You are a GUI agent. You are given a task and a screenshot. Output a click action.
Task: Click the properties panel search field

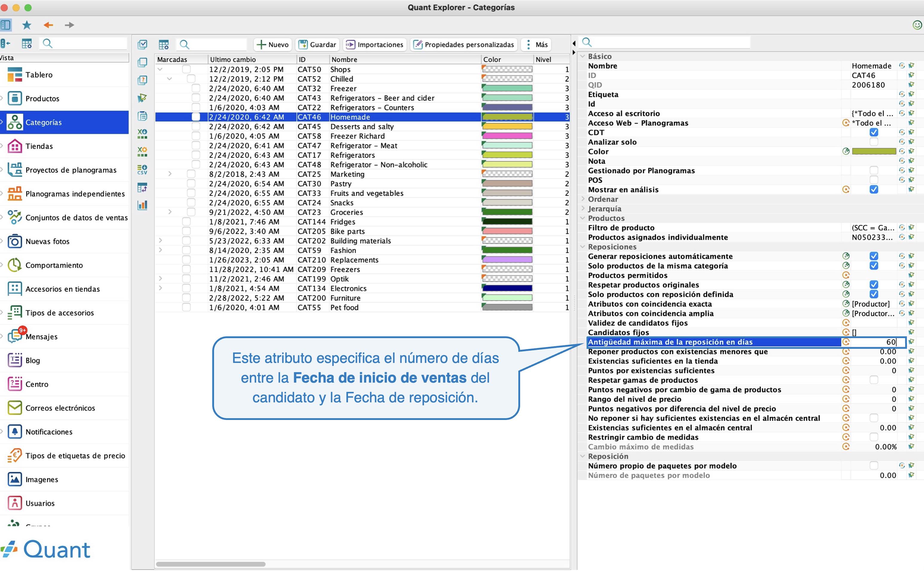point(665,42)
